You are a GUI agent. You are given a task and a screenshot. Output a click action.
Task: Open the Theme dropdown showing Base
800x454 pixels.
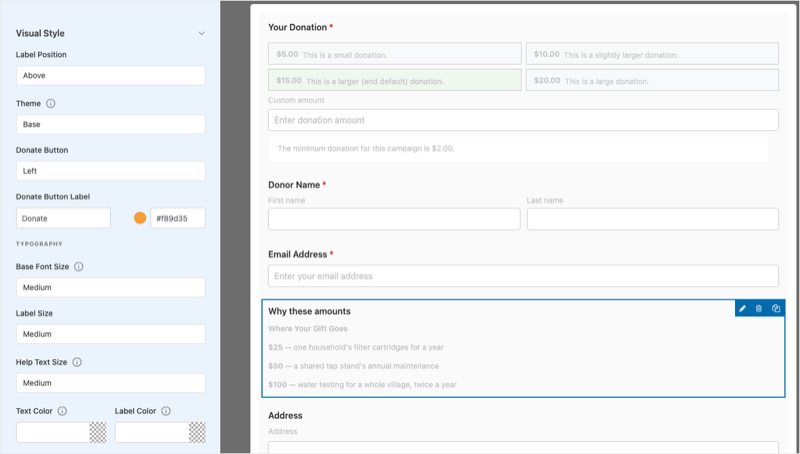(x=111, y=124)
